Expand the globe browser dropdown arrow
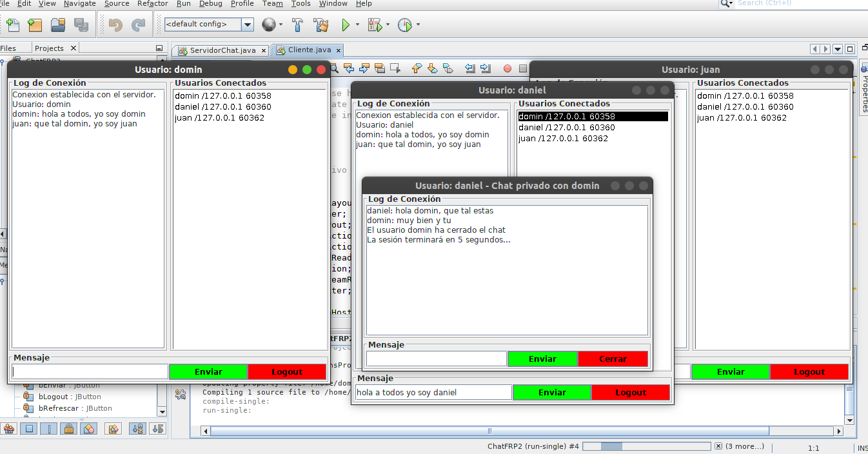Viewport: 868px width, 454px height. click(x=281, y=25)
